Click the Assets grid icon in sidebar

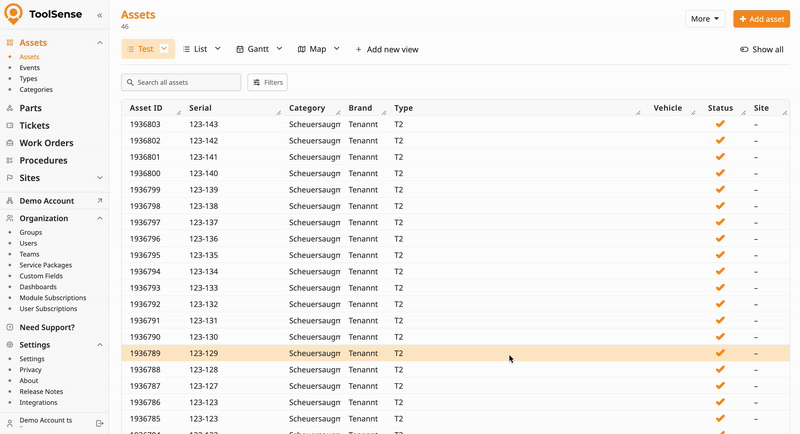[10, 43]
